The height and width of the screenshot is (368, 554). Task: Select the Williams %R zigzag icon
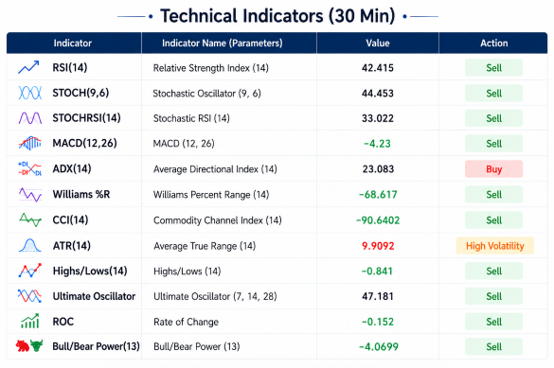(x=30, y=195)
